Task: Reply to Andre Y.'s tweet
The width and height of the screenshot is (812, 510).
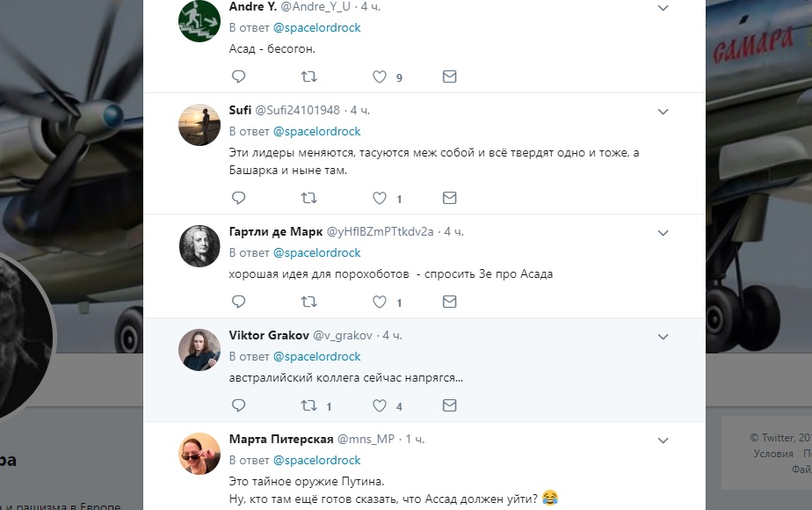Action: pyautogui.click(x=238, y=77)
